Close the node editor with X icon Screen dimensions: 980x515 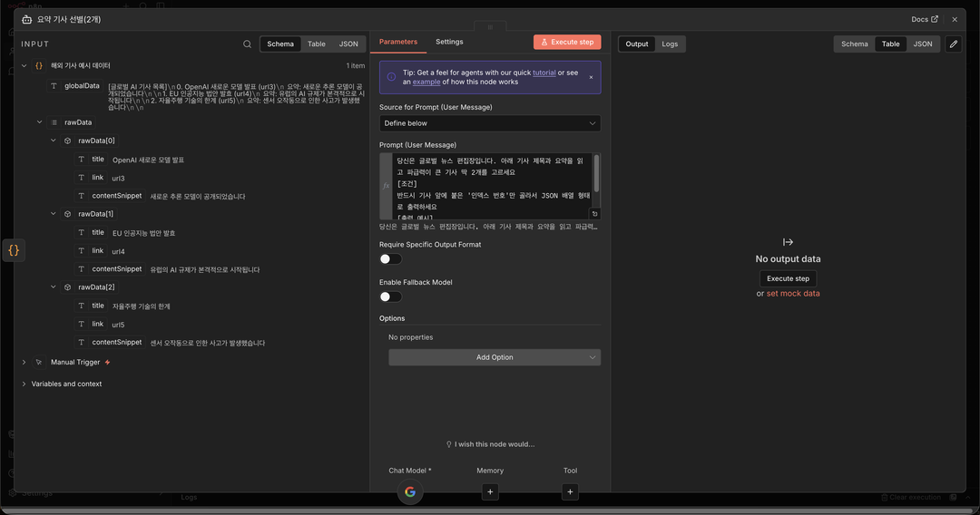tap(954, 19)
